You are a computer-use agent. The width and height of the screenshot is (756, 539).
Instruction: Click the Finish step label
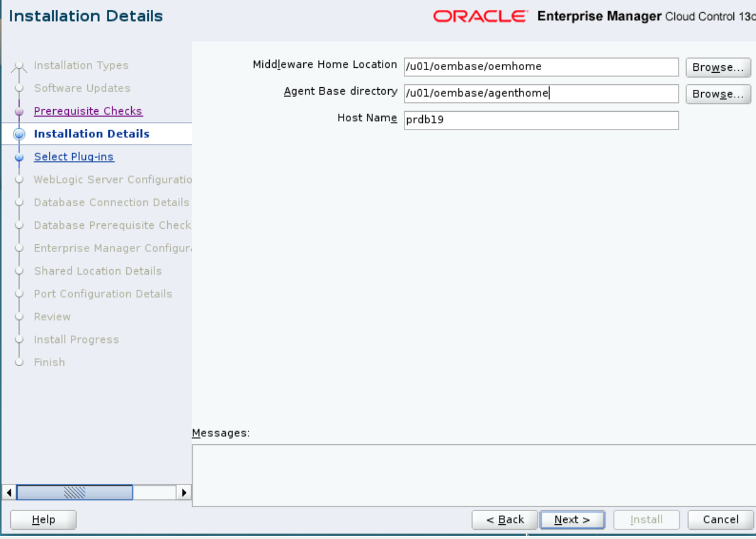49,363
